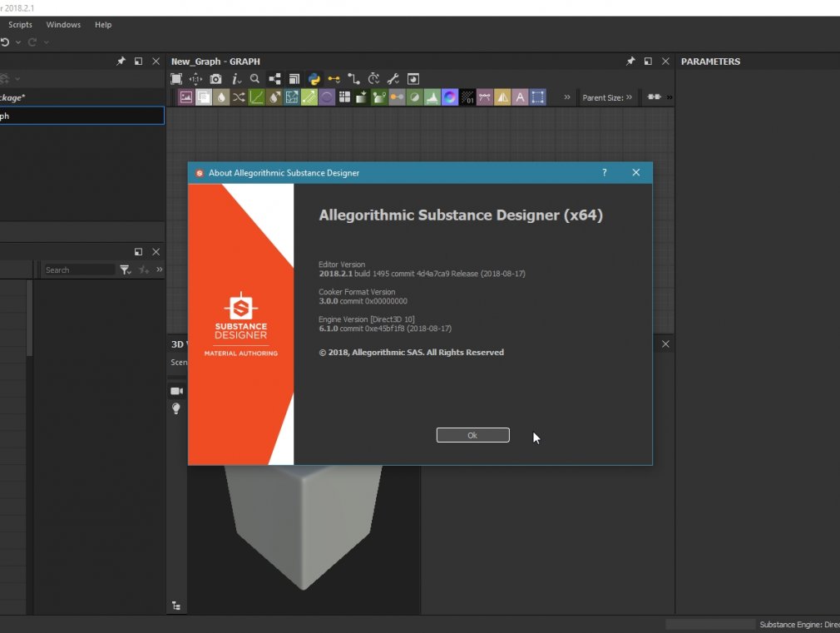Close the New_Graph GRAPH panel
The width and height of the screenshot is (840, 633).
click(x=665, y=61)
